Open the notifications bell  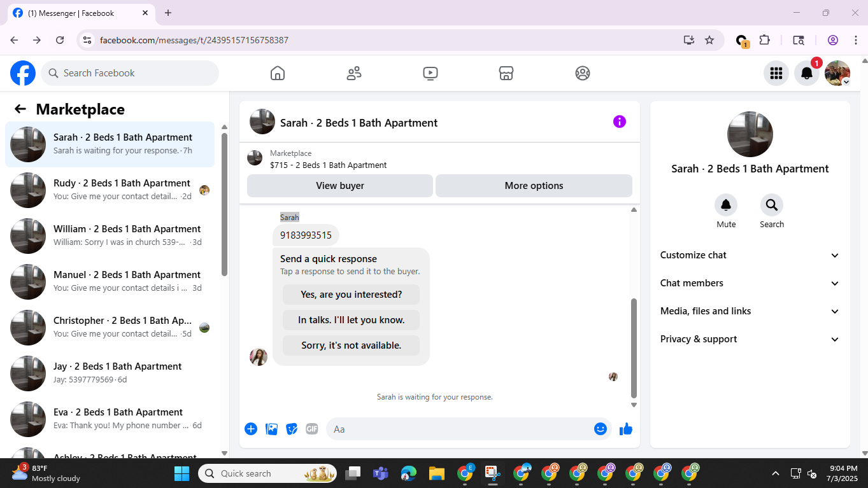pyautogui.click(x=806, y=73)
